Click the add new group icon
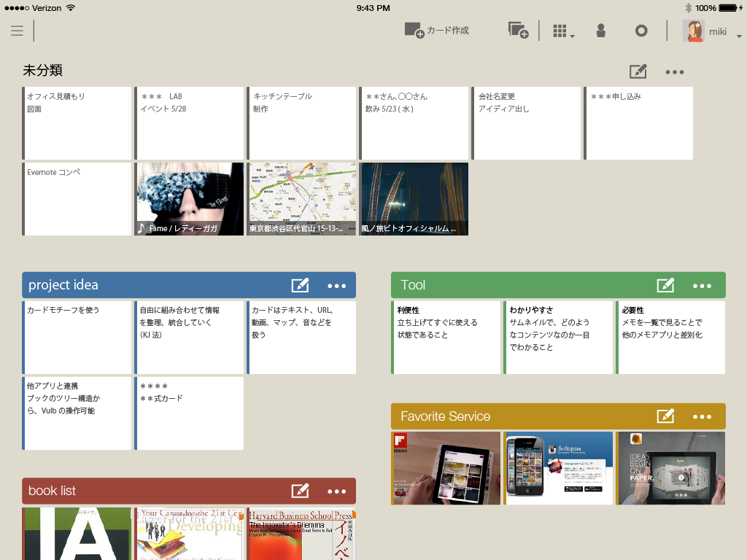 click(x=518, y=31)
